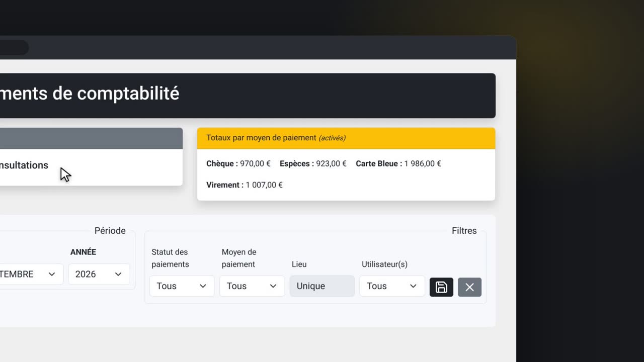644x362 pixels.
Task: Click the Statut des paiements label
Action: [170, 258]
